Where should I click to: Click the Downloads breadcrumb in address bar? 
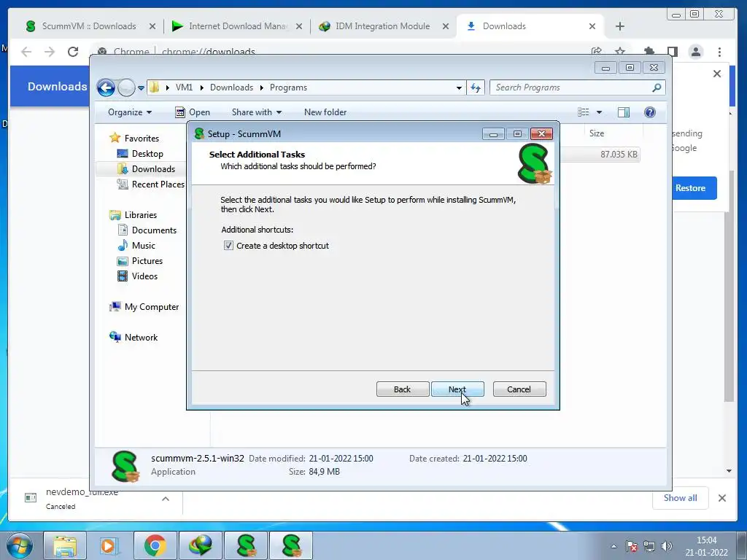[x=231, y=87]
